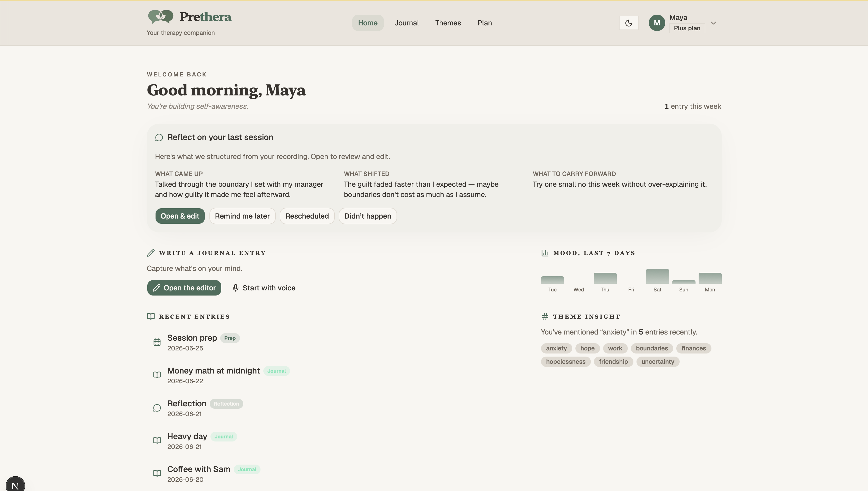Image resolution: width=868 pixels, height=491 pixels.
Task: Select the anxiety theme tag
Action: tap(556, 348)
